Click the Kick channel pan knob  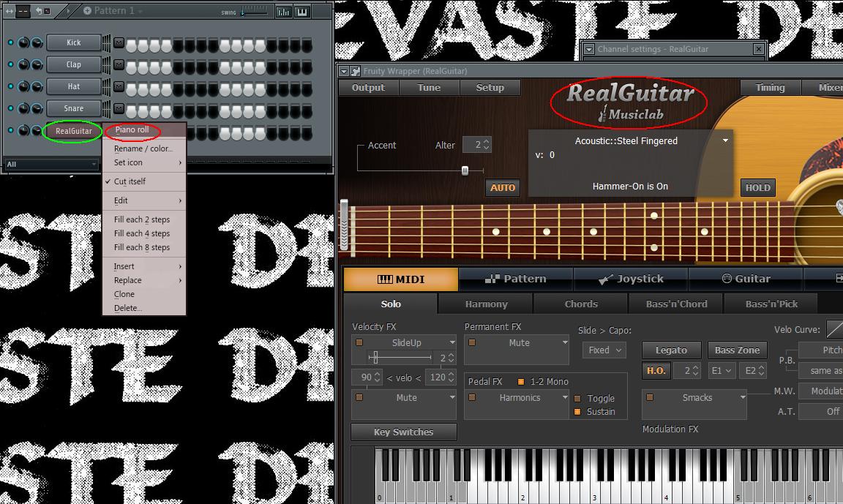coord(23,42)
